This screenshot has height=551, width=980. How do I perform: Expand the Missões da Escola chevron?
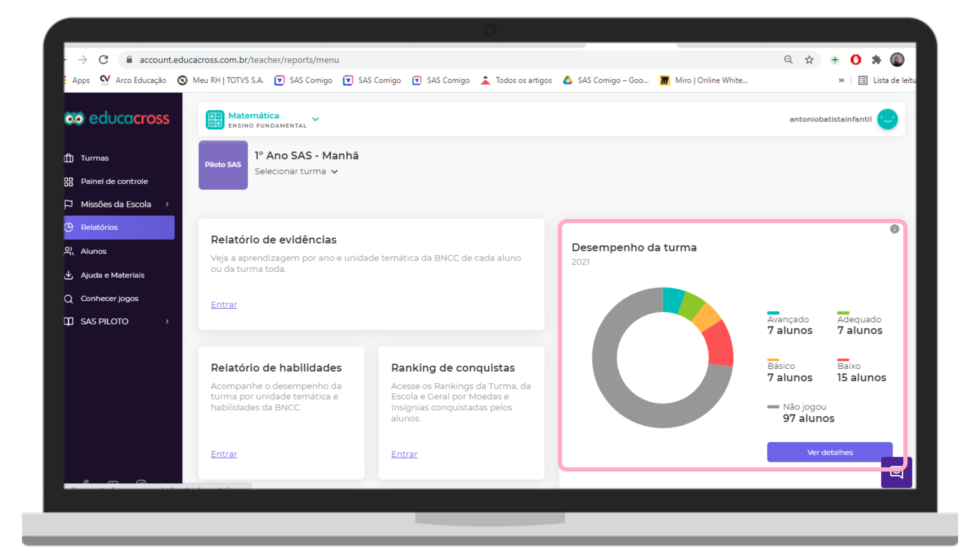(167, 205)
